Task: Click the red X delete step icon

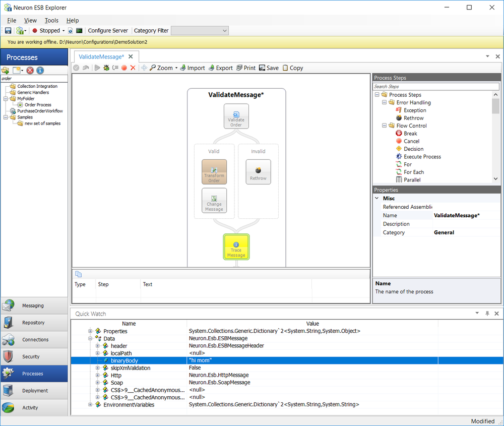Action: coord(133,68)
